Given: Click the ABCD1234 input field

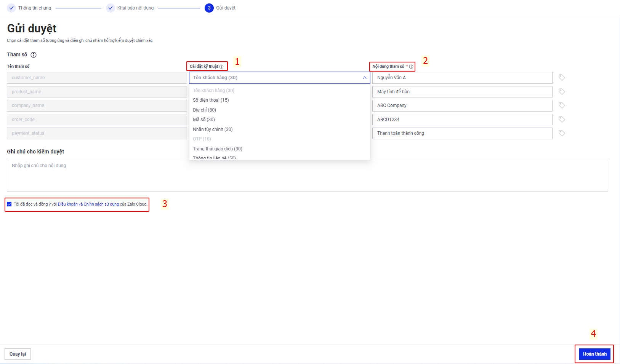Looking at the screenshot, I should 462,120.
